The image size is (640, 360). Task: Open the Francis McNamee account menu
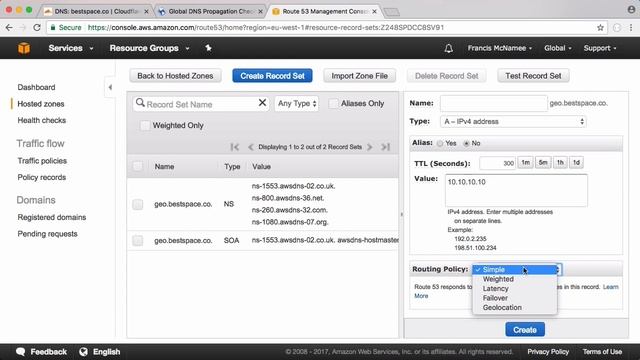coord(500,48)
